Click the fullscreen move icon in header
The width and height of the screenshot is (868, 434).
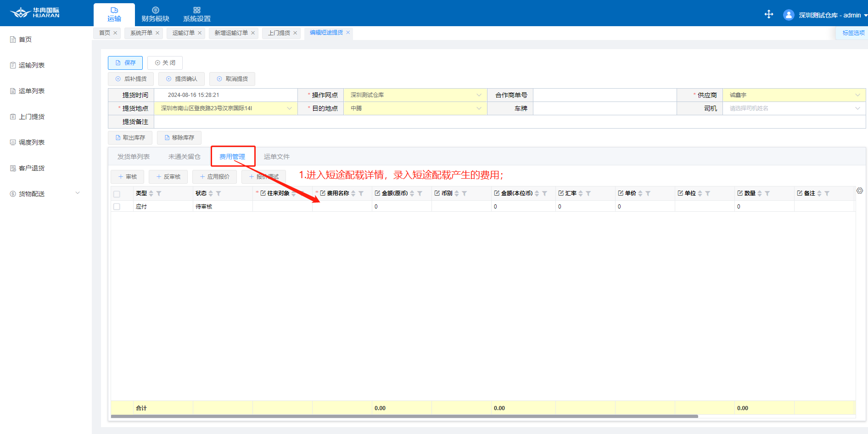(769, 15)
